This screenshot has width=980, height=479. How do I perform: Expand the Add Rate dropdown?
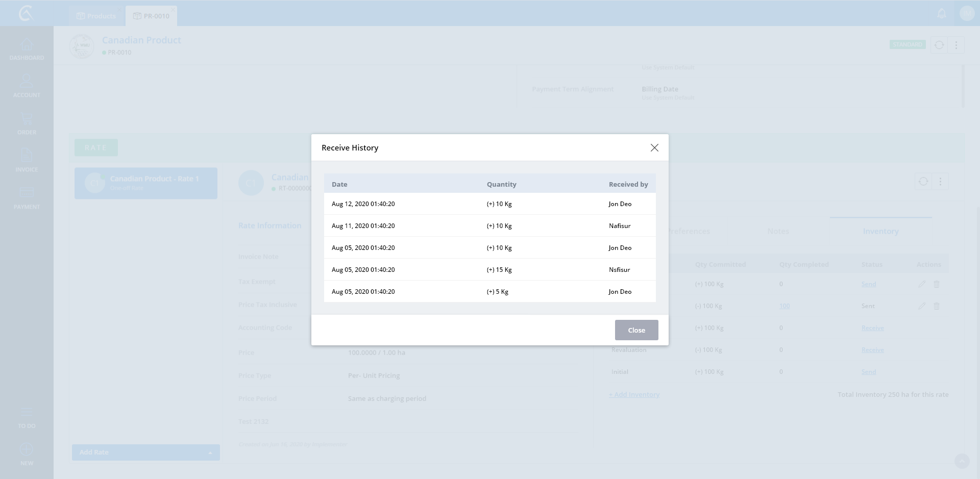(x=210, y=452)
